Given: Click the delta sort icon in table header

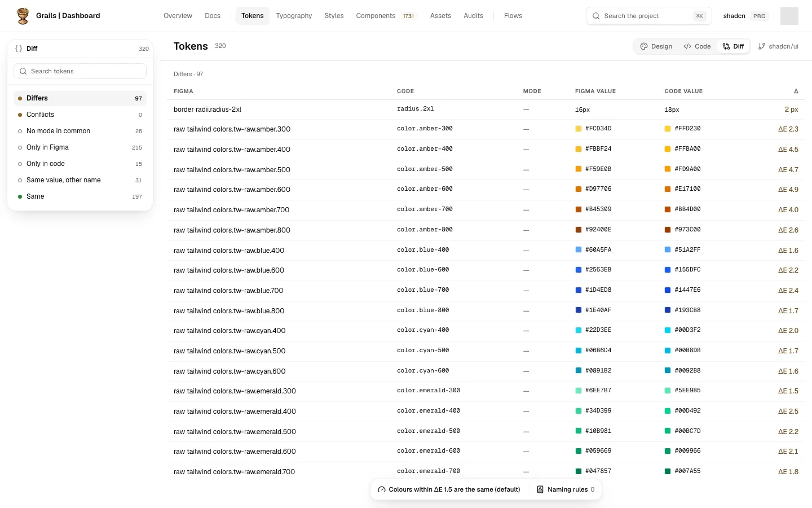Looking at the screenshot, I should pyautogui.click(x=796, y=91).
